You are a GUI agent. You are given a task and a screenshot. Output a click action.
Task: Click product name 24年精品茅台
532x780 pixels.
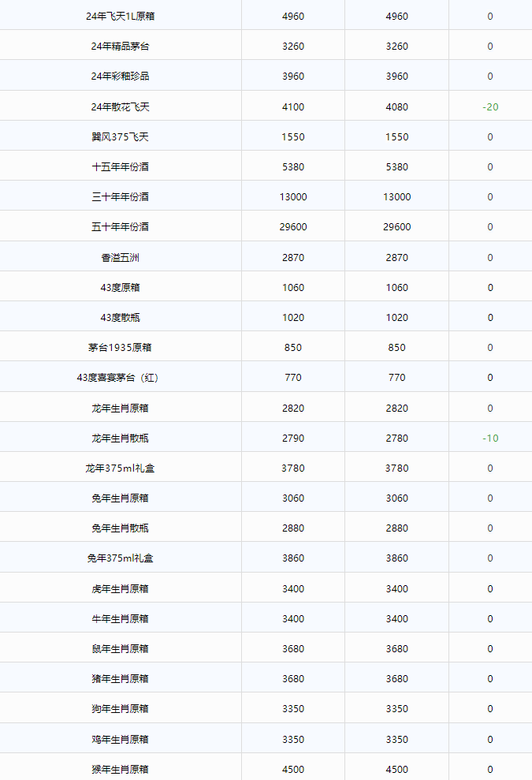click(121, 47)
